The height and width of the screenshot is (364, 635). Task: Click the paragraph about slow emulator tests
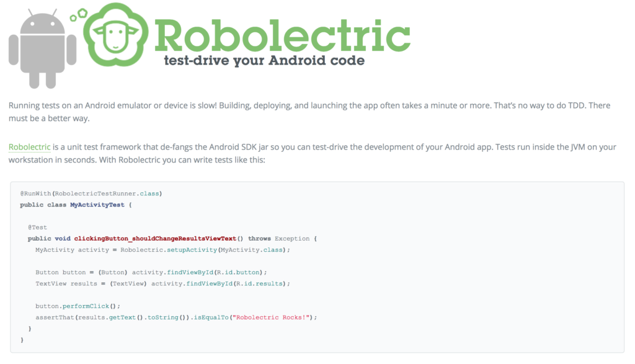point(309,112)
